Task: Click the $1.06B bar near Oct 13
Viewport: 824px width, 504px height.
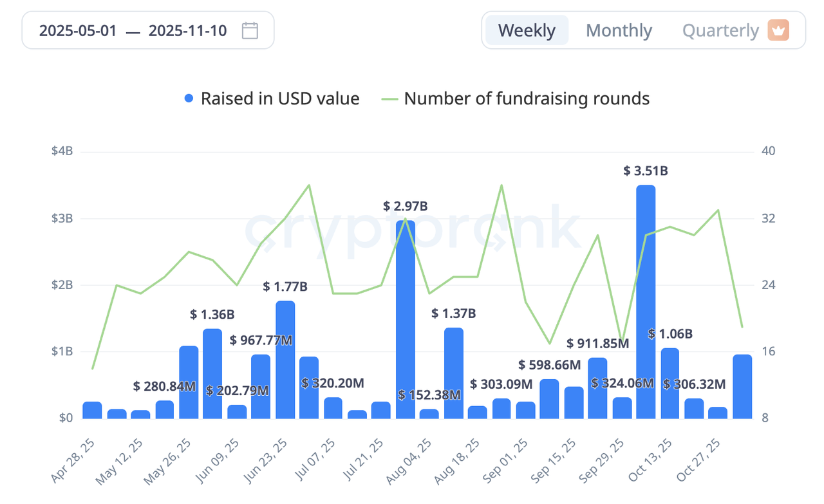Action: pos(670,383)
